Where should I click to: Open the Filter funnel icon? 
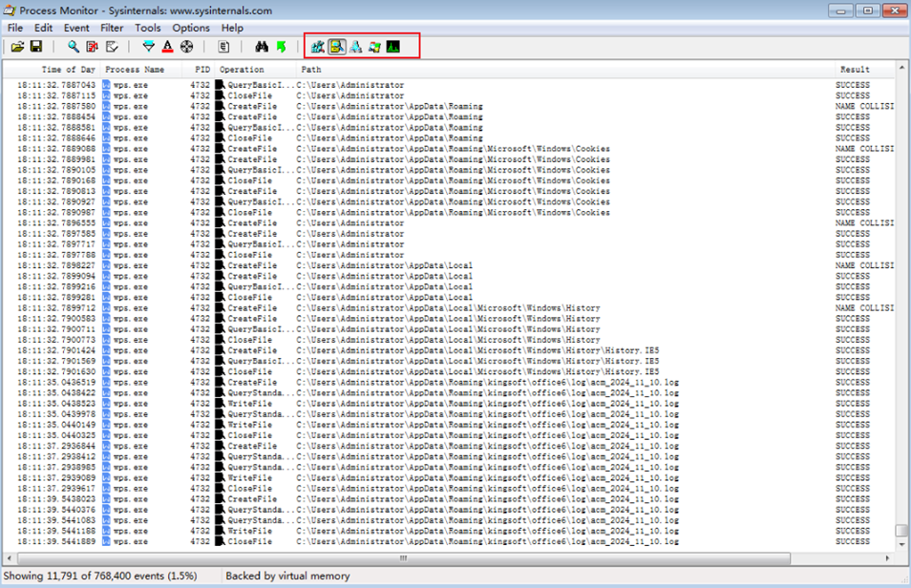tap(149, 47)
